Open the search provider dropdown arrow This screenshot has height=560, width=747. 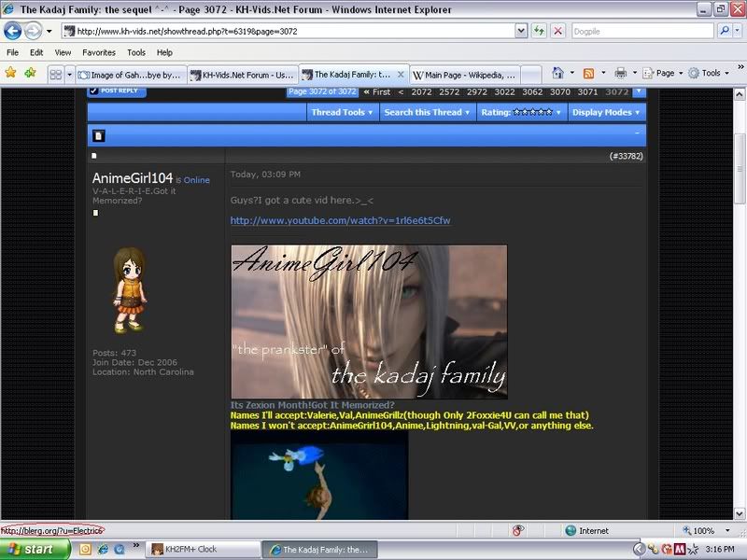737,31
